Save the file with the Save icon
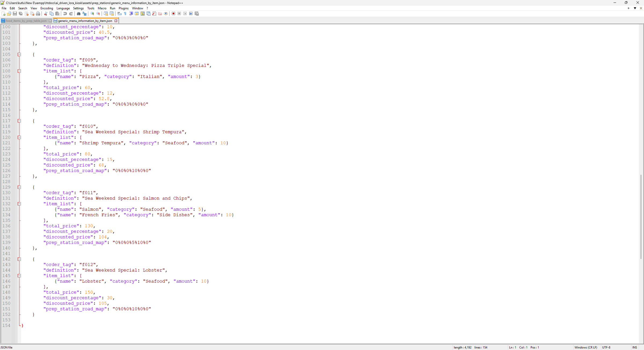 [x=15, y=14]
